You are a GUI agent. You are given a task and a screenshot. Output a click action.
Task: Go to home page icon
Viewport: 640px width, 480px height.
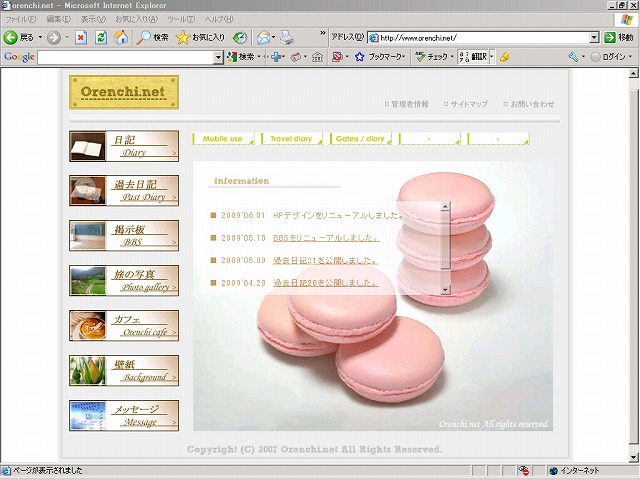click(121, 38)
